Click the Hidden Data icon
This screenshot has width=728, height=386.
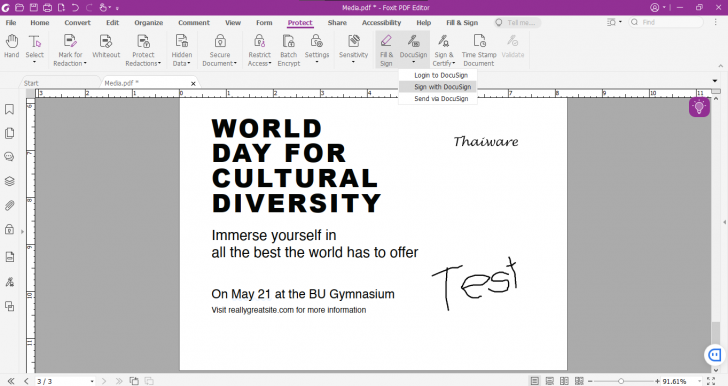[182, 42]
